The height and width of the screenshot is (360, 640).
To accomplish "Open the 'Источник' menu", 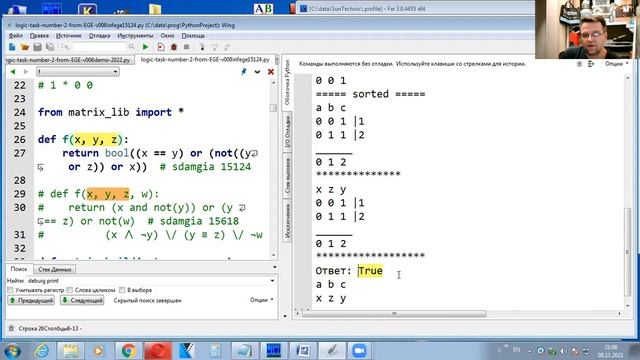I will tap(69, 36).
